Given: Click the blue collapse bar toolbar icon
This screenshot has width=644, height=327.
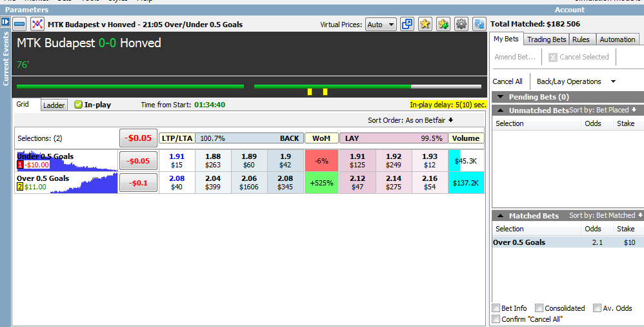Looking at the screenshot, I should 19,25.
